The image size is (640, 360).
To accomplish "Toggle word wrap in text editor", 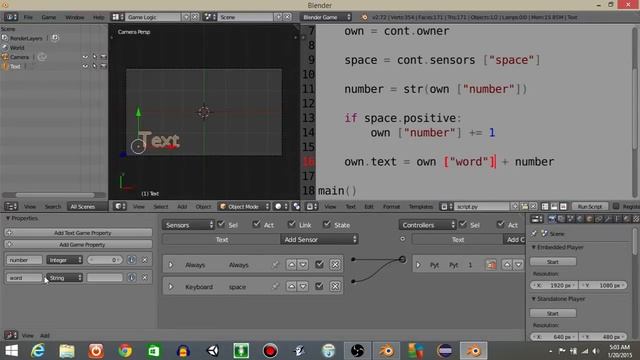I will (x=554, y=207).
